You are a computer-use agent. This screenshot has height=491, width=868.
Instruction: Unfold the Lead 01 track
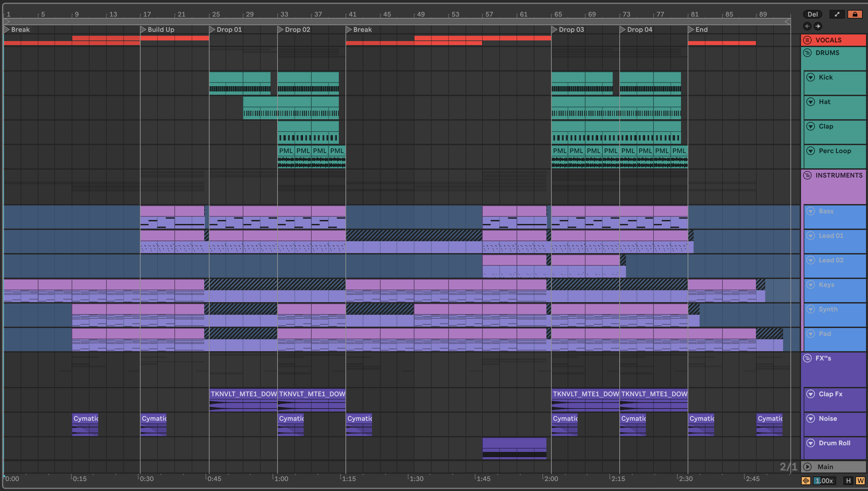[811, 236]
